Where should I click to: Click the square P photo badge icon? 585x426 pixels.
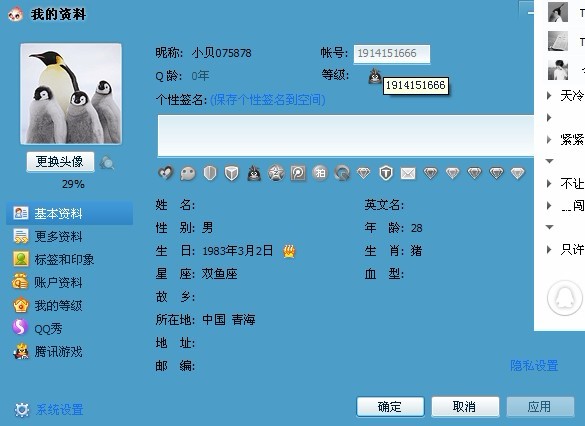tap(298, 173)
